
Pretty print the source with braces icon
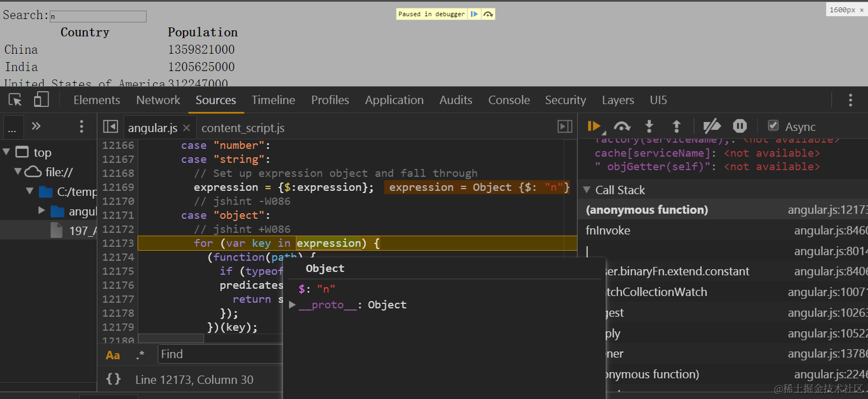pos(114,379)
